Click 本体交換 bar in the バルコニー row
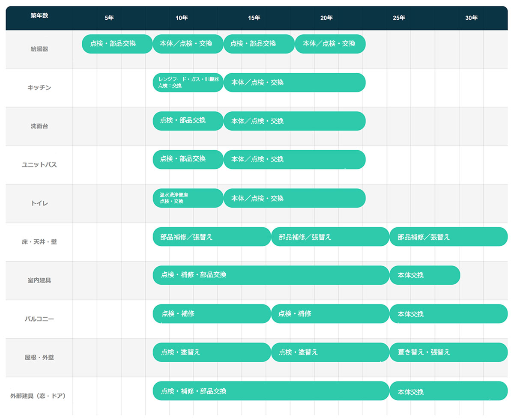The height and width of the screenshot is (420, 514). point(448,314)
